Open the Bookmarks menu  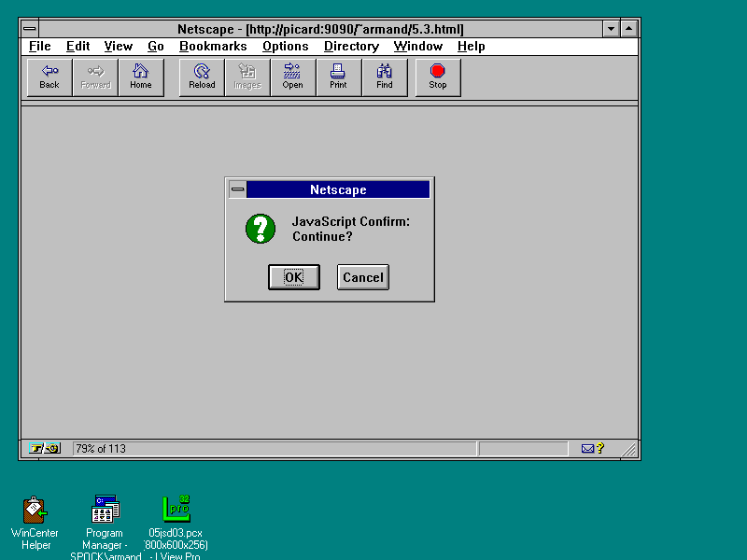coord(213,46)
